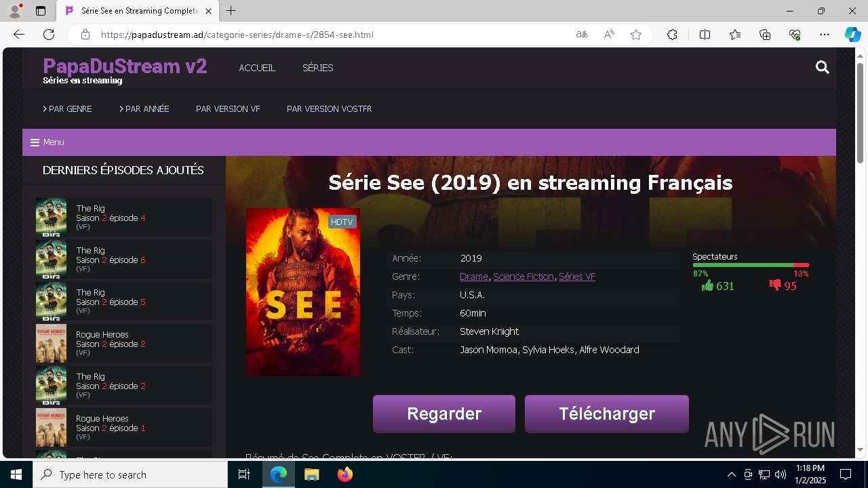Launch Firefox from taskbar
The width and height of the screenshot is (868, 488).
click(x=345, y=474)
